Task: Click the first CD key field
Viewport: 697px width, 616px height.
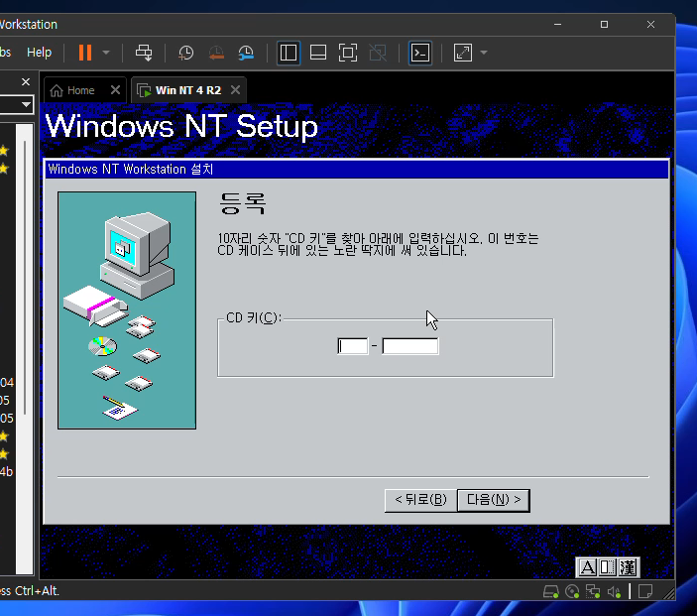Action: pyautogui.click(x=353, y=346)
